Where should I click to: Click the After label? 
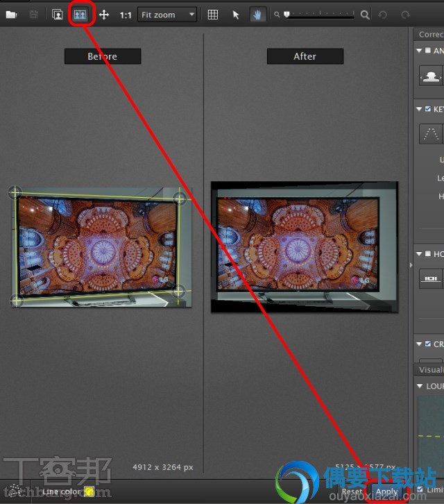[x=305, y=56]
